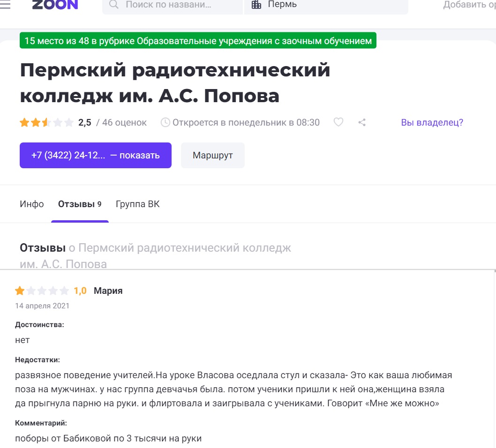Click the college rating stars
The image size is (496, 448).
tap(46, 122)
